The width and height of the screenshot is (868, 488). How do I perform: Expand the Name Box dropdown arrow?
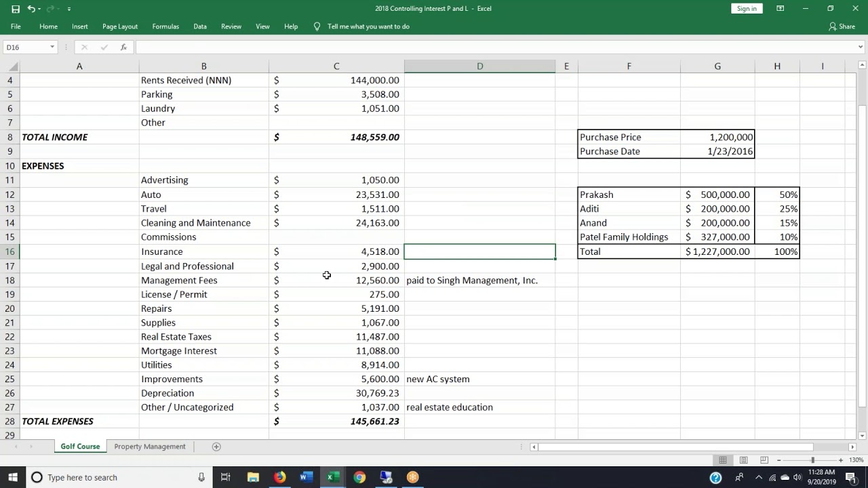click(x=52, y=47)
